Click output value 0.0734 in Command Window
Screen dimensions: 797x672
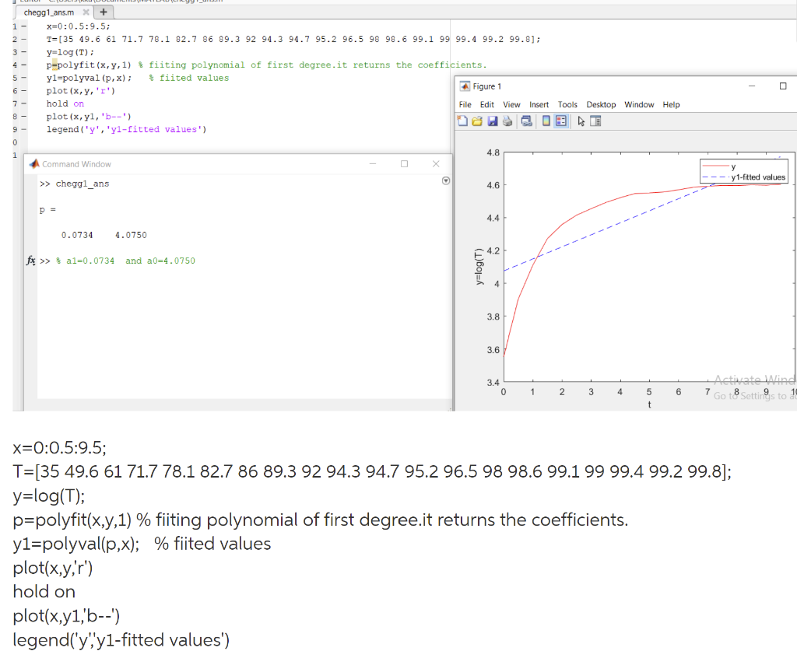77,235
